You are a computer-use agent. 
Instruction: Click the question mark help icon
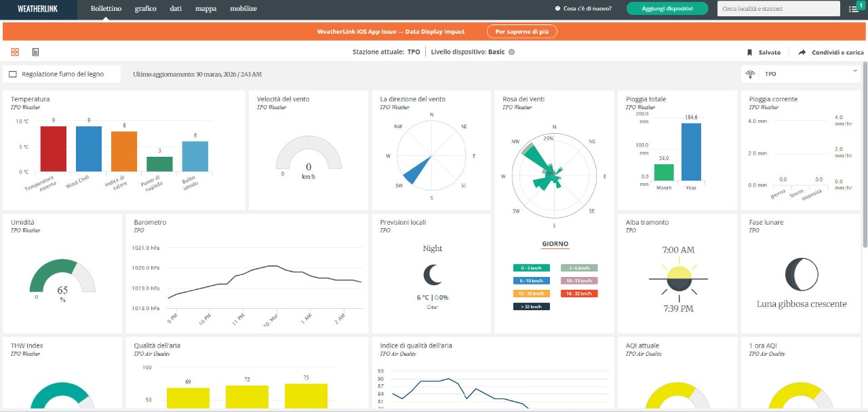(557, 9)
